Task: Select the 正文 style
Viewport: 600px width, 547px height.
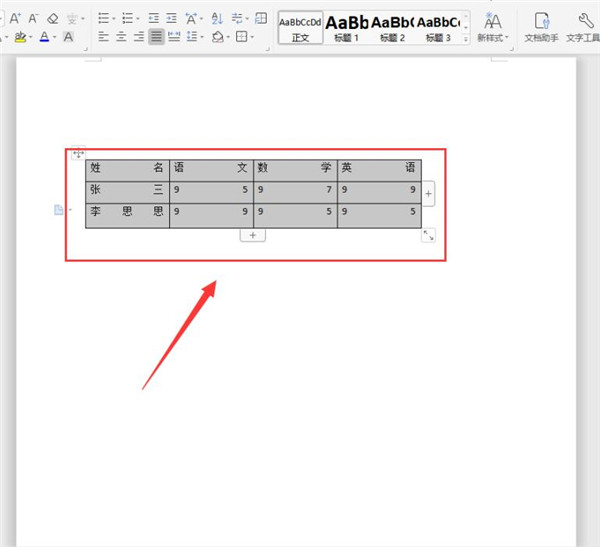Action: 300,28
